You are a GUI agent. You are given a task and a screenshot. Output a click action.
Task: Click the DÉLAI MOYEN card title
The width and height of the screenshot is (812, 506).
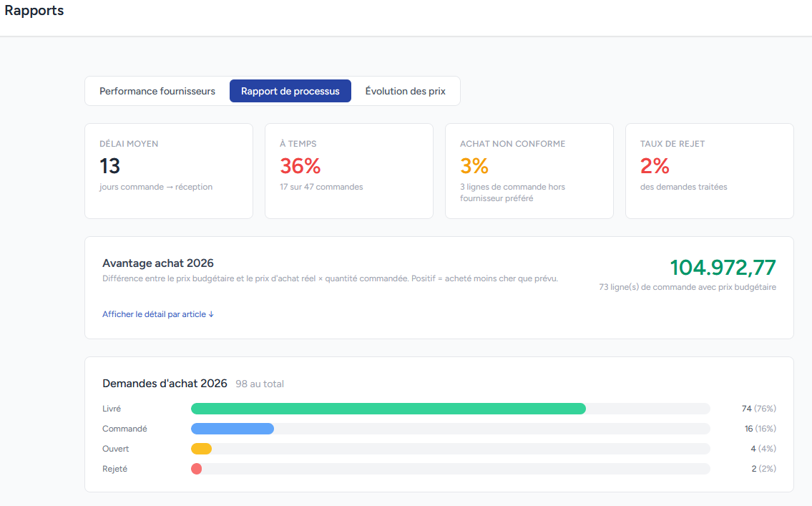129,144
